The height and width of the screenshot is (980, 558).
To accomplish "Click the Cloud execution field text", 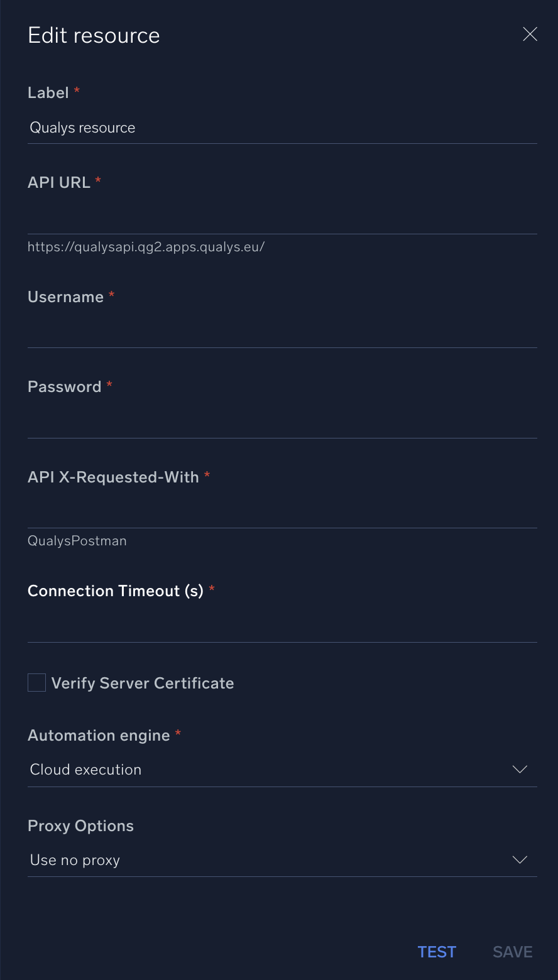I will pos(85,769).
